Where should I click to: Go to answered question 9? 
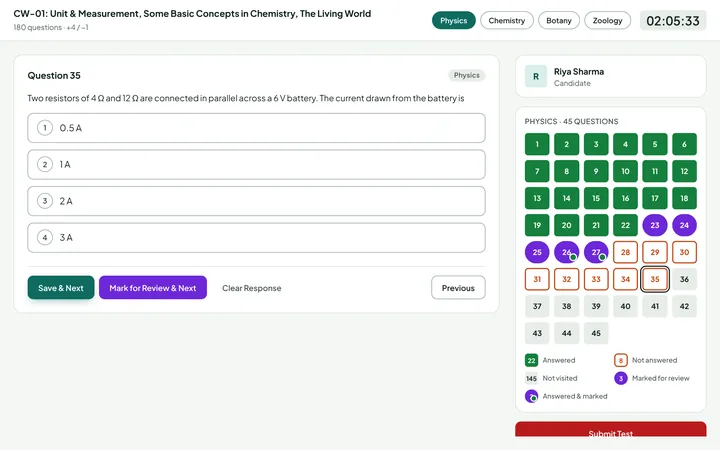click(596, 171)
